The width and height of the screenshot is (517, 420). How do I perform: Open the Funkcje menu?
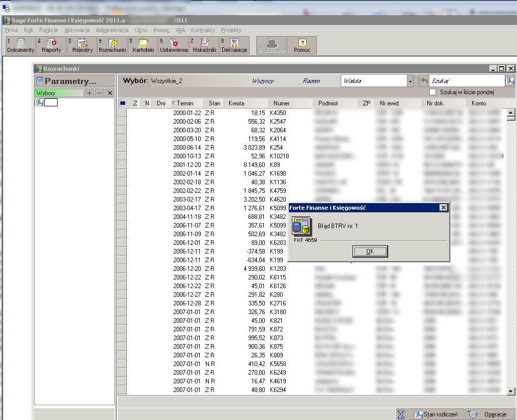[x=48, y=30]
